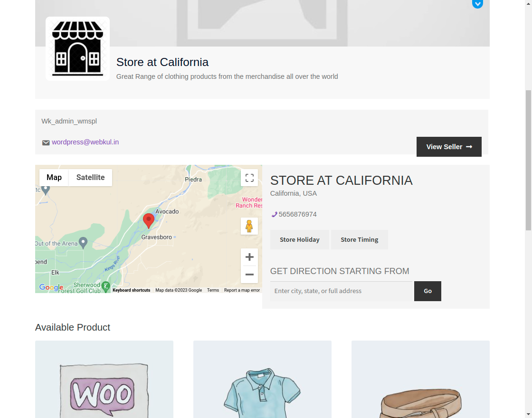Image resolution: width=532 pixels, height=418 pixels.
Task: Click the address input field for directions
Action: pyautogui.click(x=341, y=291)
